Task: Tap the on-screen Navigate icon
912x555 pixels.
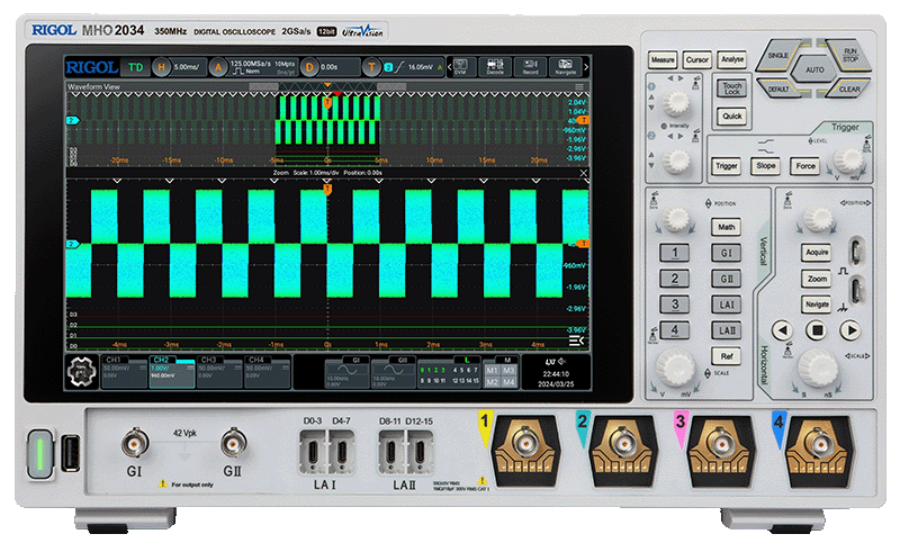Action: pos(565,67)
